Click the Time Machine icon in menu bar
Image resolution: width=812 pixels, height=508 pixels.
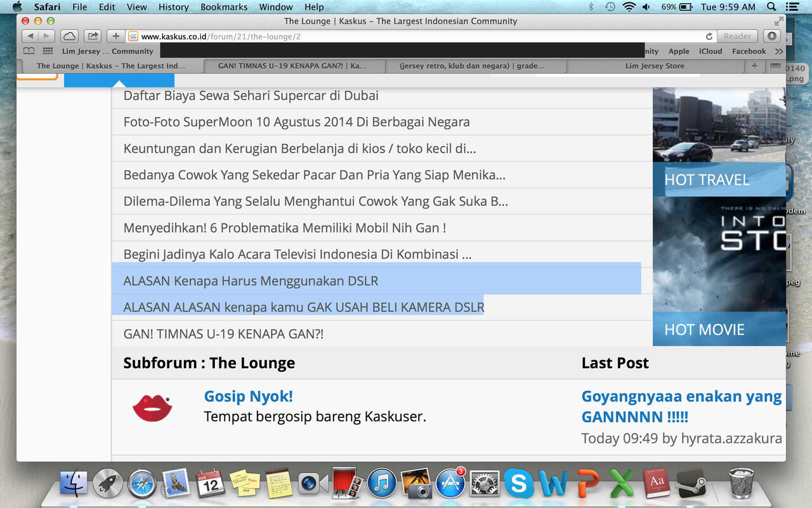point(610,7)
